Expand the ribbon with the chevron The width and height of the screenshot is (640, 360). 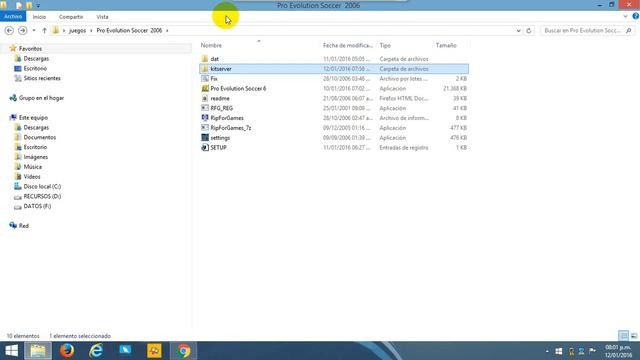[x=626, y=16]
